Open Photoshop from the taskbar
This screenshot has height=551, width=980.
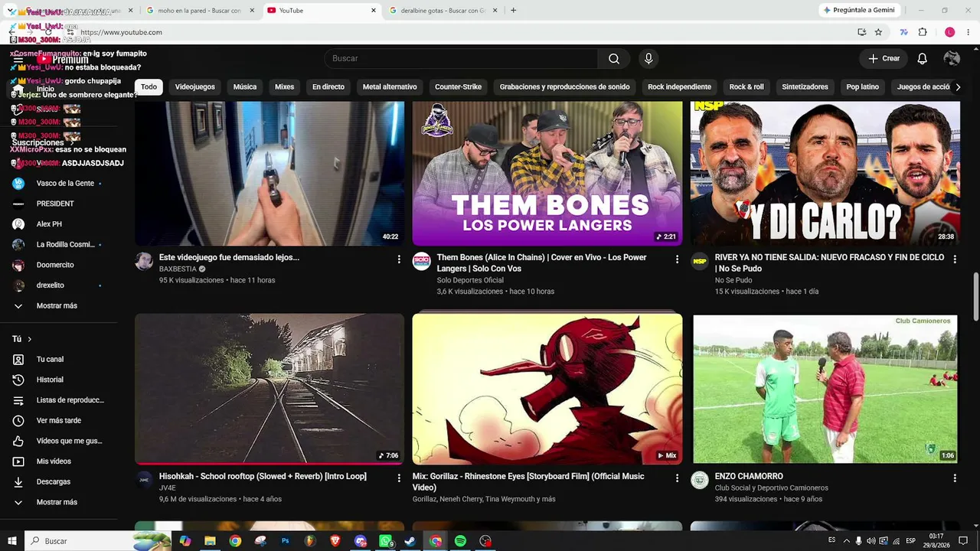[x=286, y=541]
